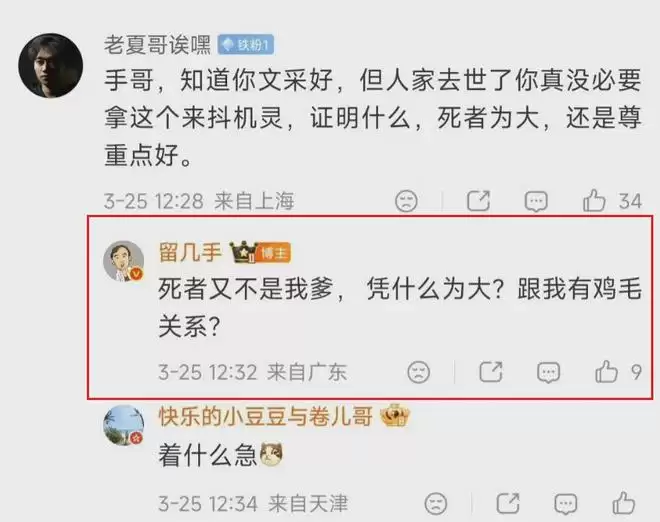Click sad face icon on 12:28 comment
This screenshot has width=660, height=522.
coord(406,201)
